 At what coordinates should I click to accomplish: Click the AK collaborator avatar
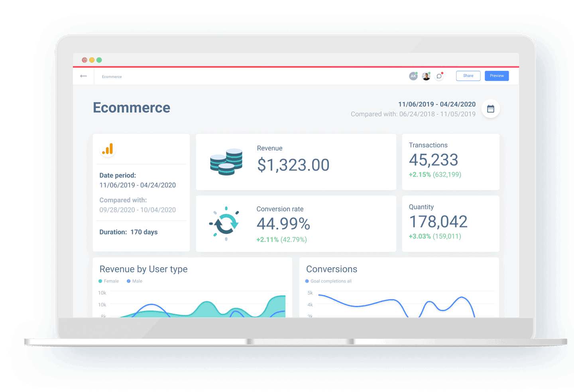point(413,76)
